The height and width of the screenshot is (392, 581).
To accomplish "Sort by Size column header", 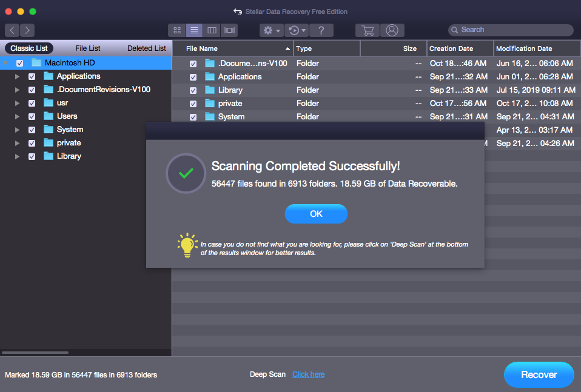I will coord(394,48).
